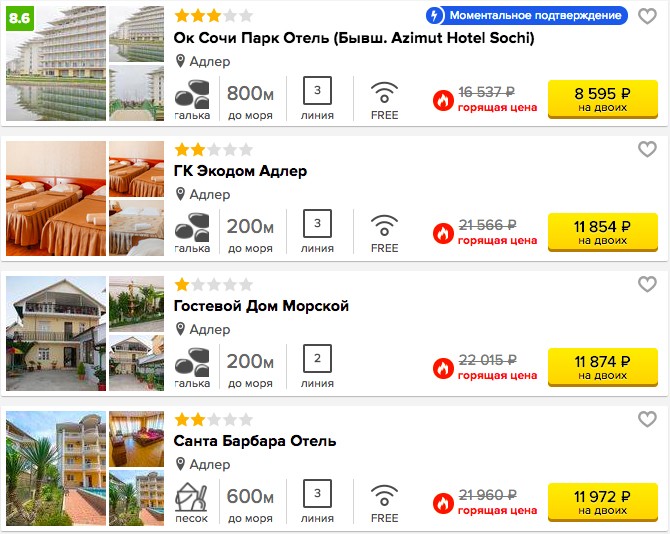Viewport: 670px width, 534px height.
Task: Click the Моментальное подтверждение lightning badge
Action: point(526,16)
